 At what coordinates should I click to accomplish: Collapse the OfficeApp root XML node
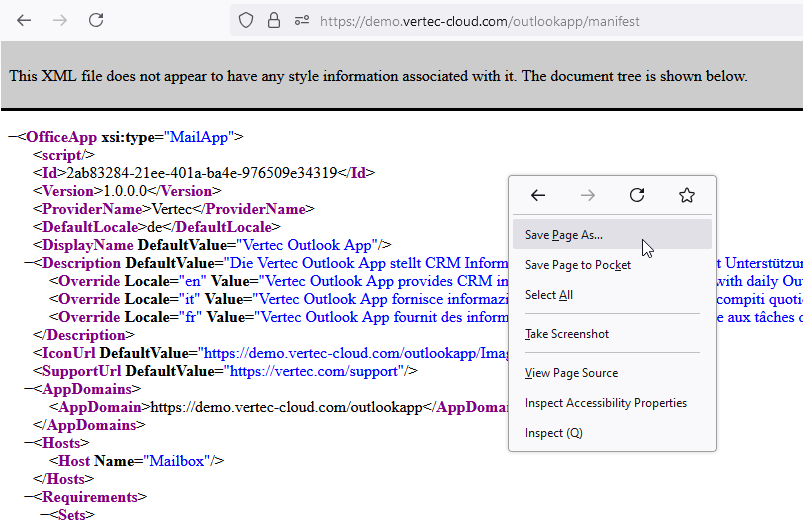(x=13, y=137)
